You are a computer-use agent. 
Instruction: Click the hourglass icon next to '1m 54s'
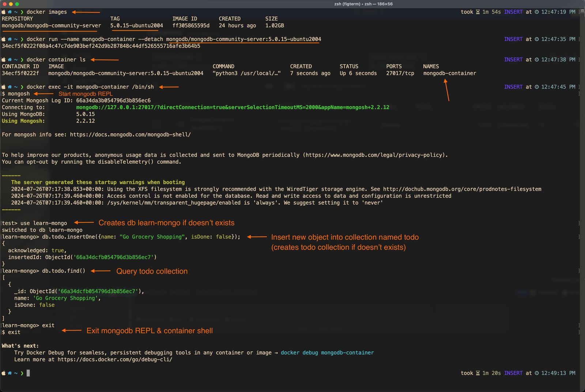[478, 12]
